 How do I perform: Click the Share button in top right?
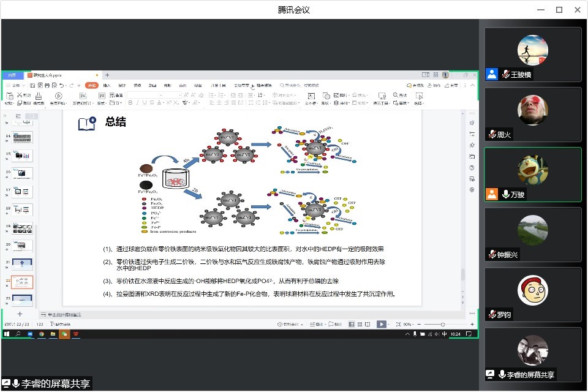pyautogui.click(x=452, y=85)
